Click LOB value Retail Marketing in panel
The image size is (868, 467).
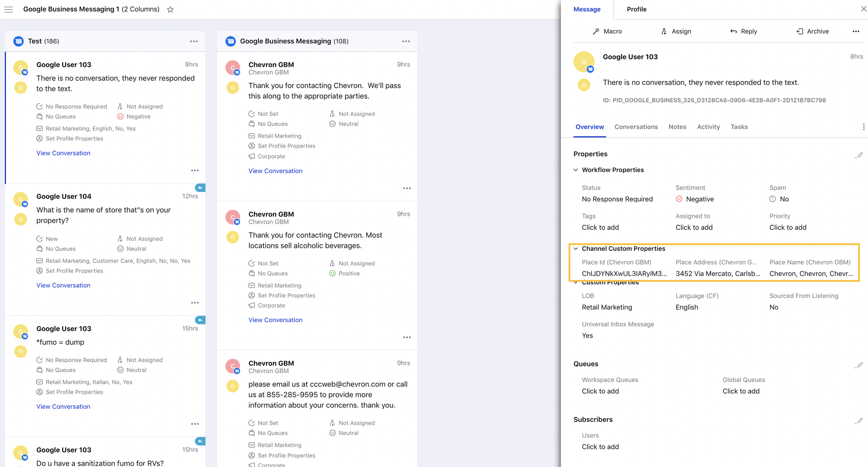point(607,307)
